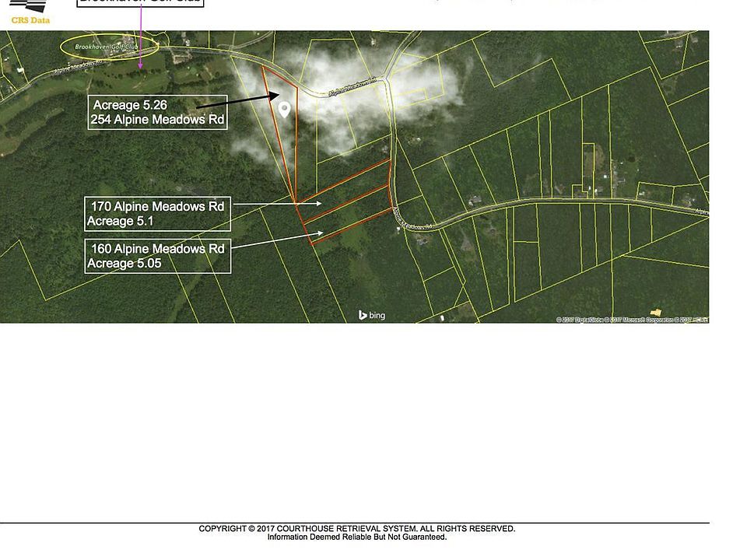Click the CRS Data logo
Viewport: 747px width, 560px height.
point(25,11)
